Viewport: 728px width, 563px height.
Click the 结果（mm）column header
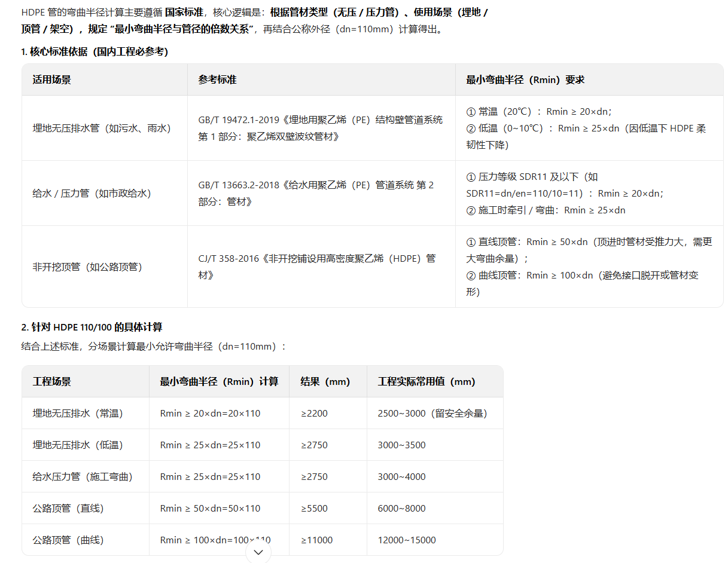tap(325, 381)
